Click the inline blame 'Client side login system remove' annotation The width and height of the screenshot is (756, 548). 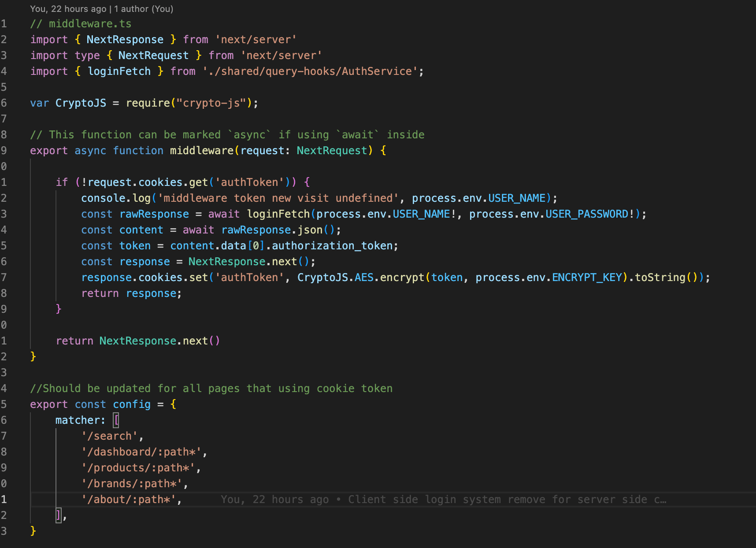[444, 500]
